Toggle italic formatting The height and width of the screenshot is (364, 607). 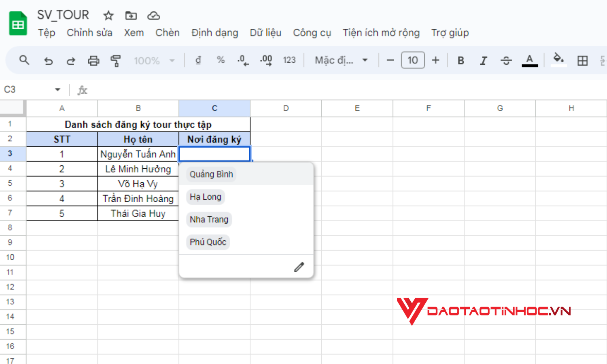tap(483, 61)
